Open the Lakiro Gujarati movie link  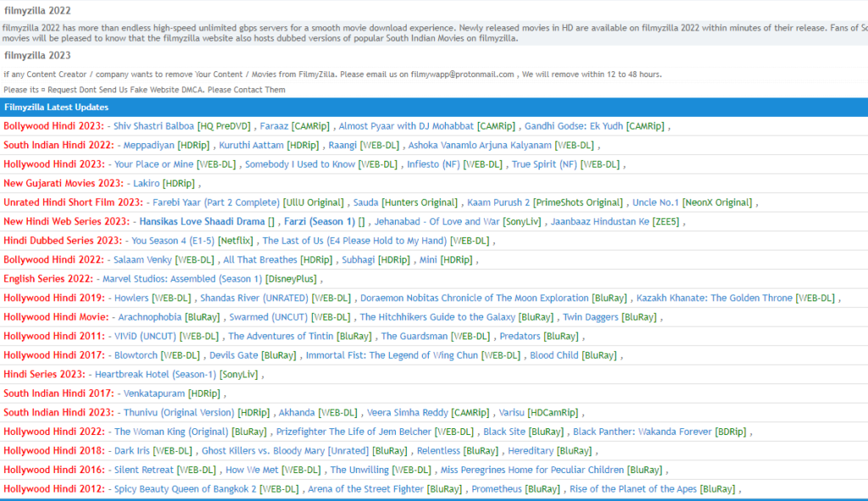tap(146, 183)
